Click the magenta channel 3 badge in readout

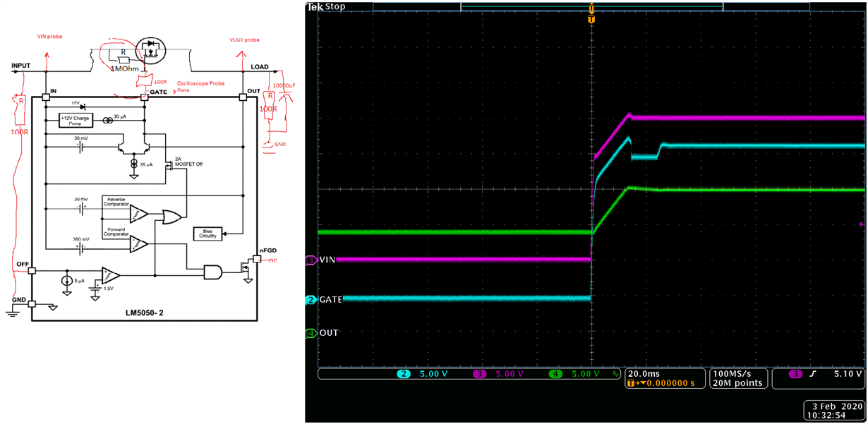[478, 374]
